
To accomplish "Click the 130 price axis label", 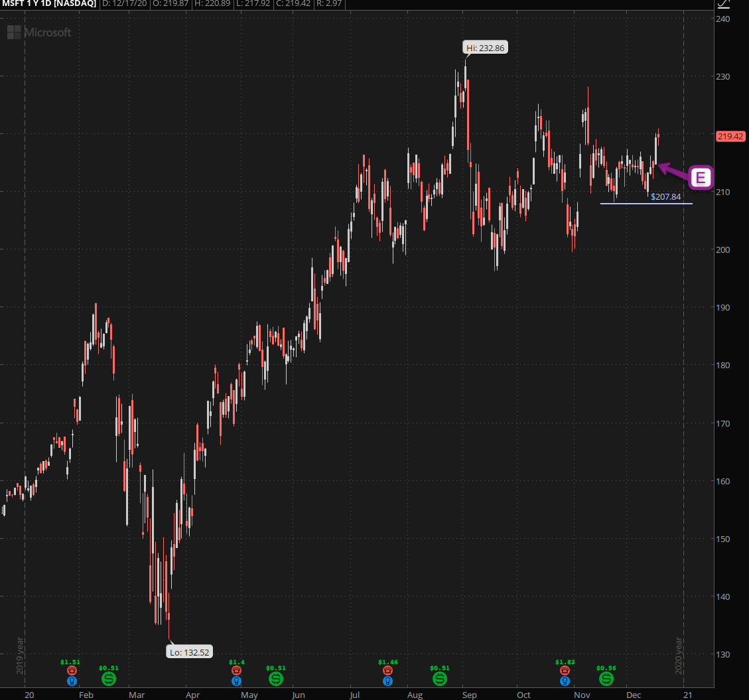I will point(722,655).
